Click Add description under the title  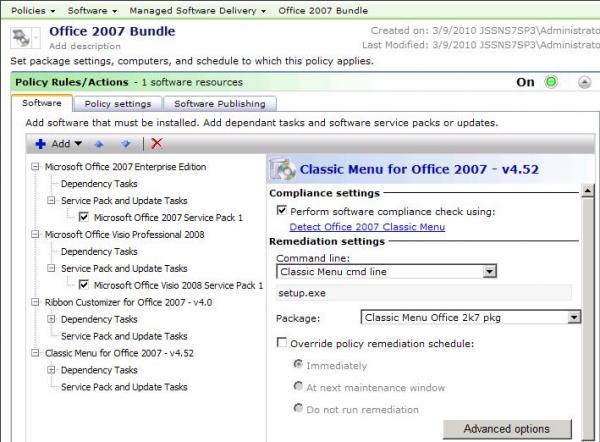[85, 46]
